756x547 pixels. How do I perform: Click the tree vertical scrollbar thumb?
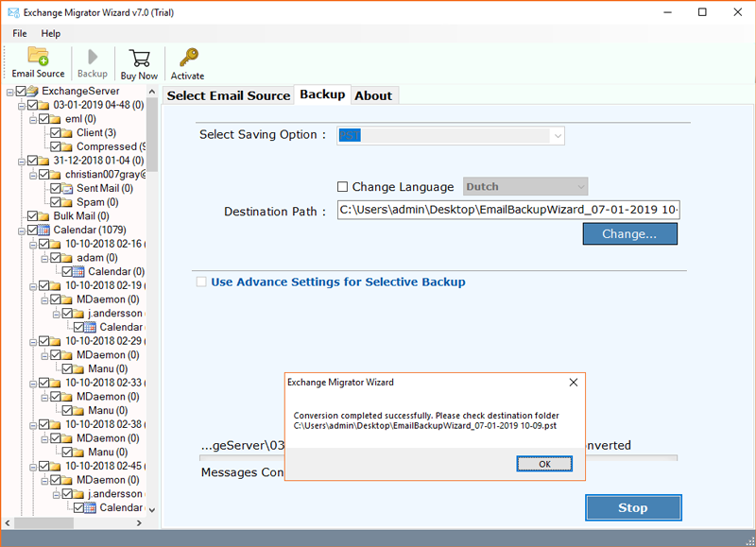tap(152, 135)
